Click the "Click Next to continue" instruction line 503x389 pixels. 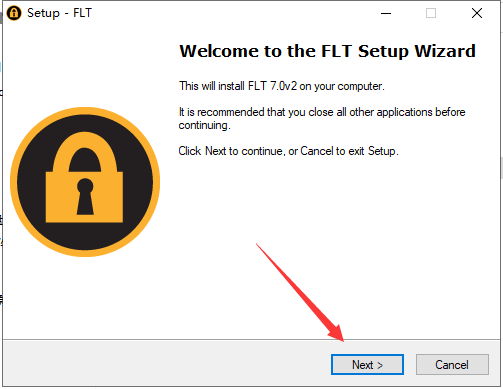point(288,151)
